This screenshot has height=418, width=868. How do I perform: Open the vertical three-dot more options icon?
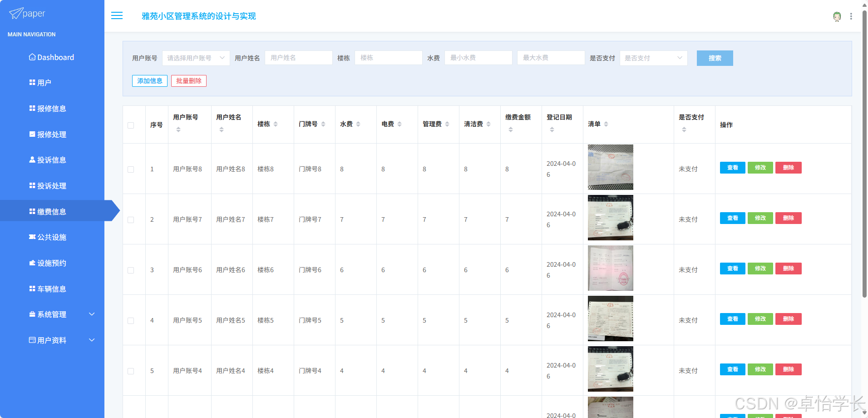coord(851,16)
